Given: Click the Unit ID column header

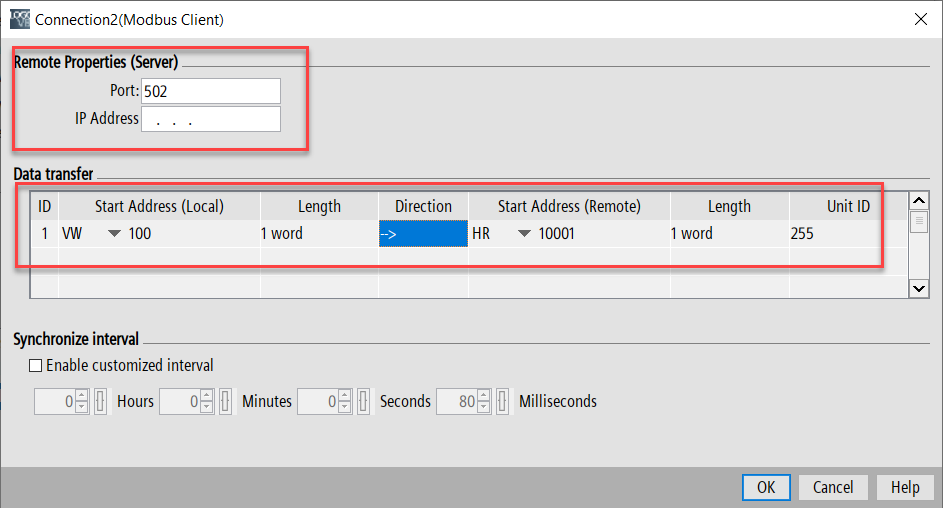Looking at the screenshot, I should [x=847, y=206].
